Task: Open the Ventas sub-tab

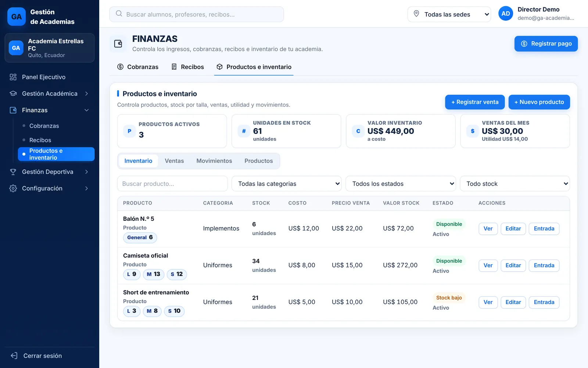Action: pyautogui.click(x=174, y=161)
